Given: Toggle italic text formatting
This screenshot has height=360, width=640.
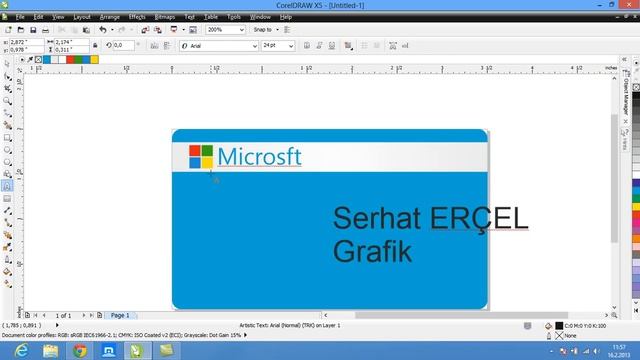Looking at the screenshot, I should [x=319, y=46].
